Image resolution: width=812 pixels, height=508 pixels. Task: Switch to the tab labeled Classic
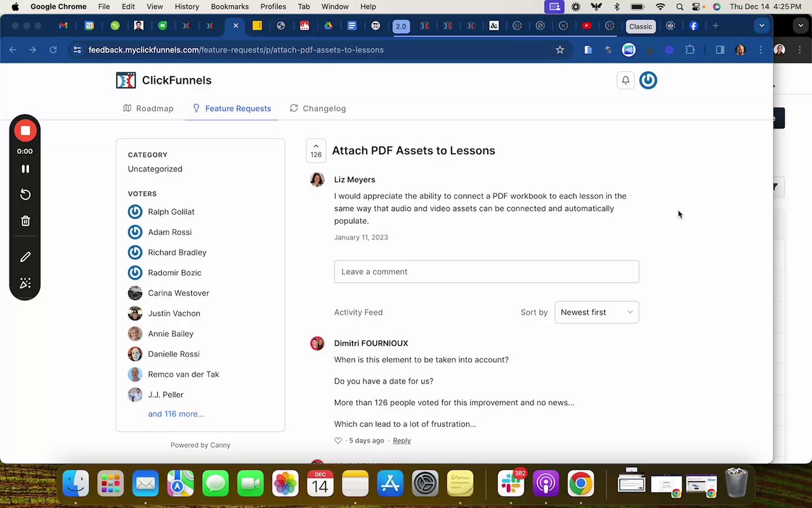point(641,26)
